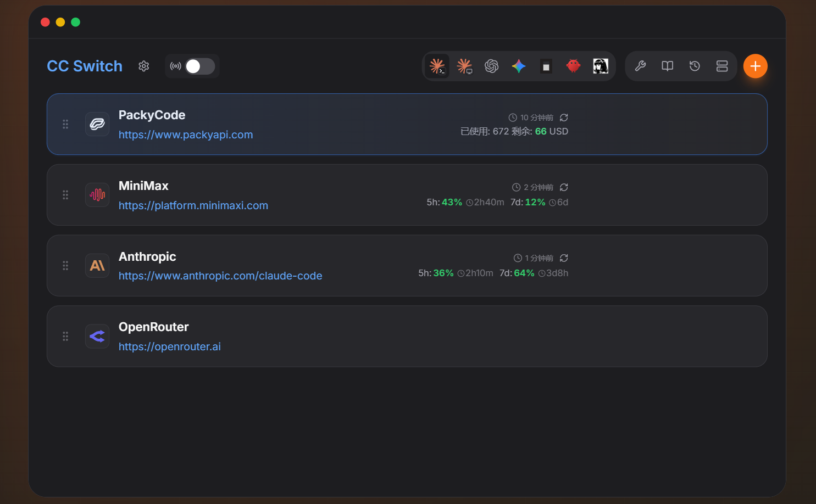The width and height of the screenshot is (816, 504).
Task: Switch to the OpenAI Codex app icon
Action: click(491, 66)
